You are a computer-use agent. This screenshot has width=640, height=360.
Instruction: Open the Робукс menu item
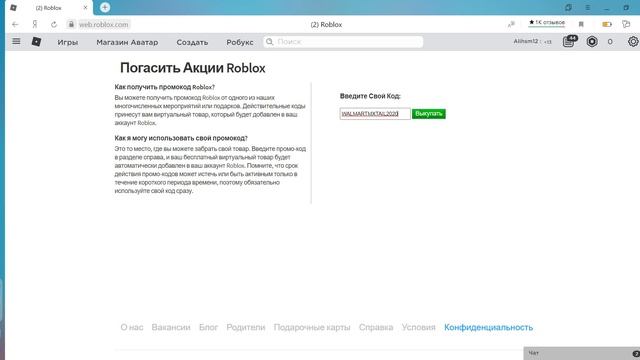pos(240,42)
